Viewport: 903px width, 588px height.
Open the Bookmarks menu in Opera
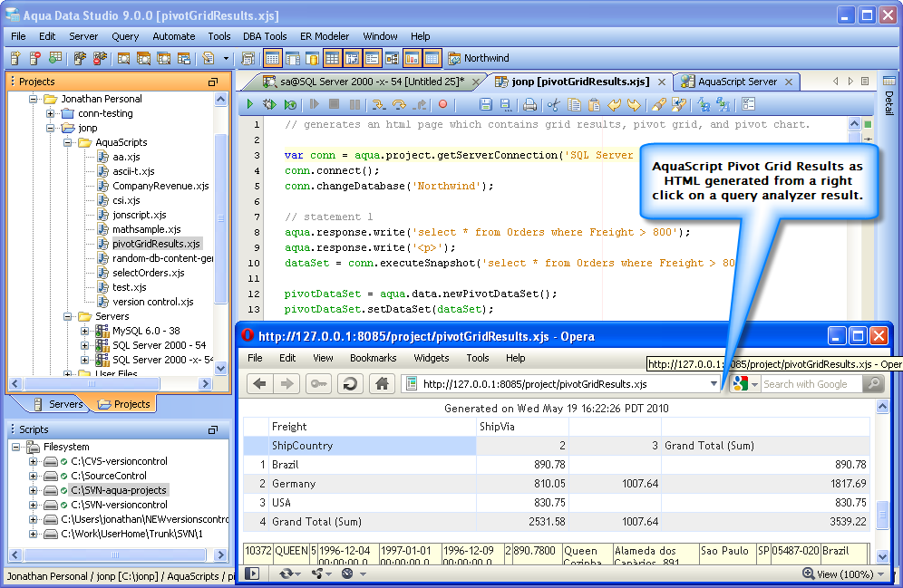373,358
